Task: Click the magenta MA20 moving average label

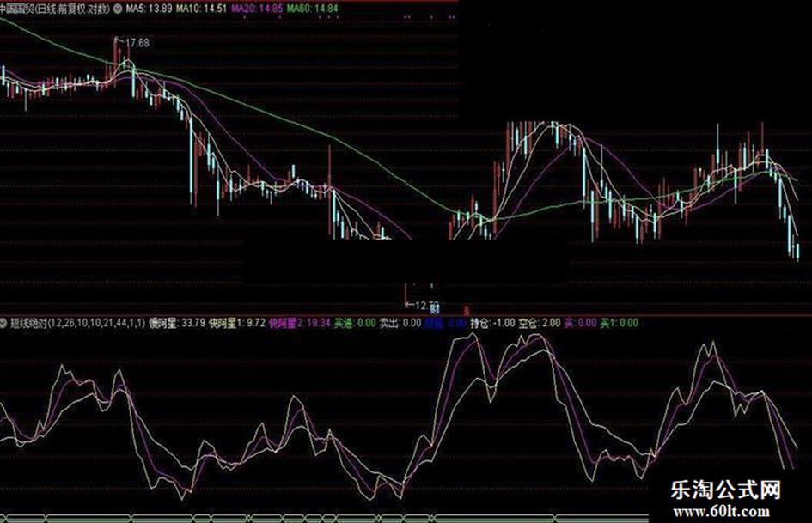Action: coord(257,9)
